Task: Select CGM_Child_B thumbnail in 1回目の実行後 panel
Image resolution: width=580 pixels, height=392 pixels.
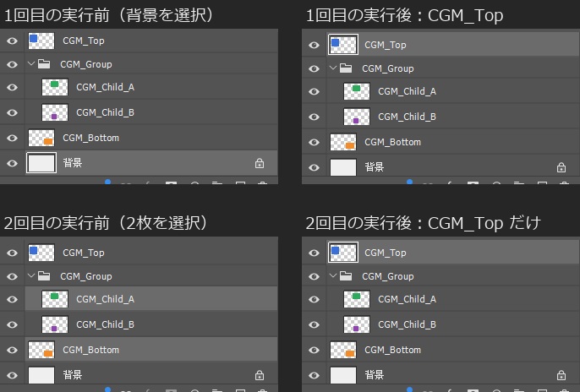Action: pyautogui.click(x=357, y=117)
